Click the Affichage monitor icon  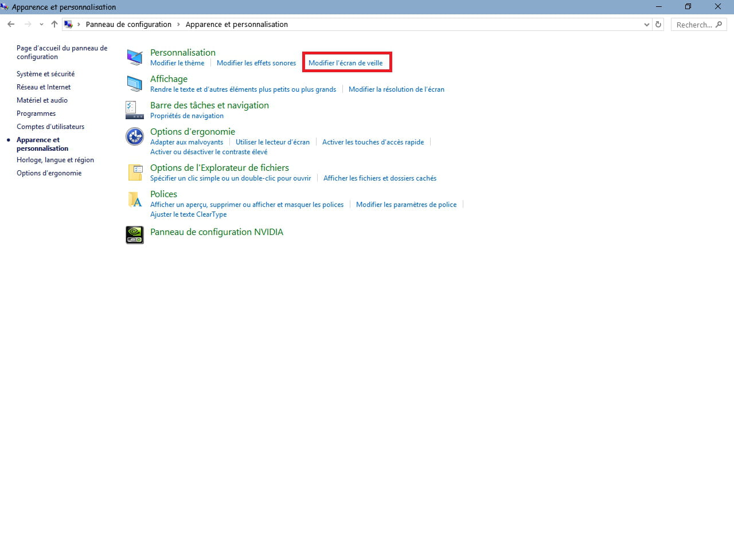coord(135,84)
